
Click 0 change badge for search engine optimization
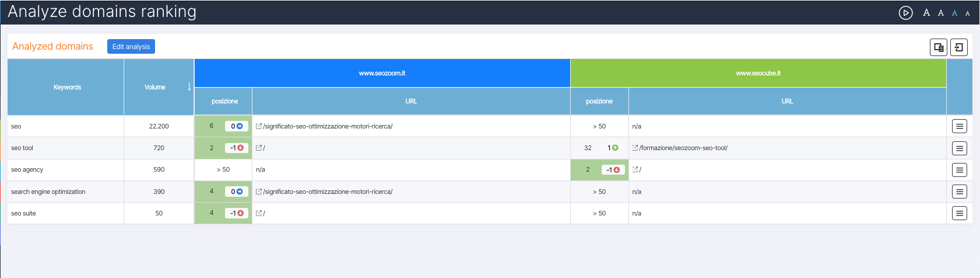pyautogui.click(x=237, y=192)
